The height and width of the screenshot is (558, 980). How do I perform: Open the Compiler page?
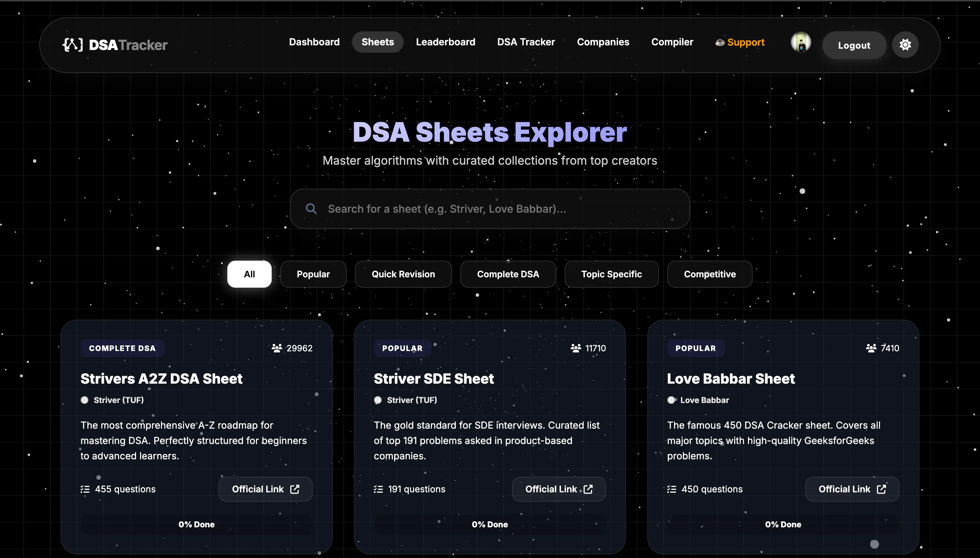pos(672,42)
